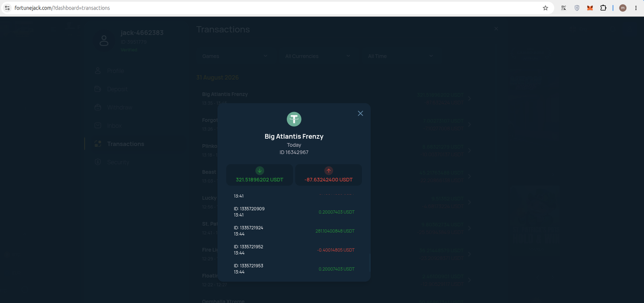
Task: Select the 321.51896202 USDT total amount
Action: (x=260, y=180)
